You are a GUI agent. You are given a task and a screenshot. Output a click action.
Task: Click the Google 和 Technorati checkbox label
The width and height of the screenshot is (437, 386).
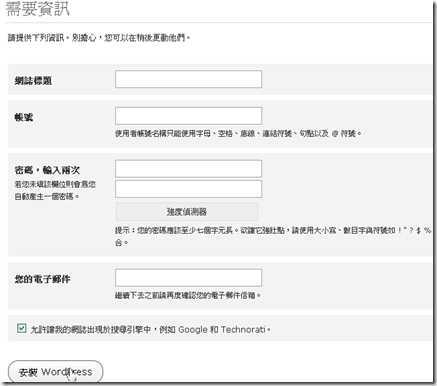pos(150,330)
